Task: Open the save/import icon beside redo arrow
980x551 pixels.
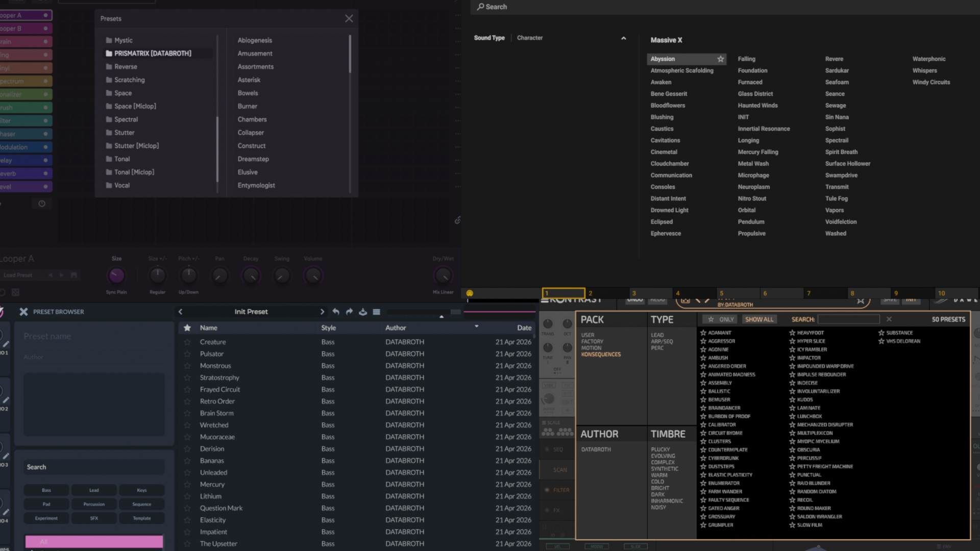Action: tap(363, 312)
